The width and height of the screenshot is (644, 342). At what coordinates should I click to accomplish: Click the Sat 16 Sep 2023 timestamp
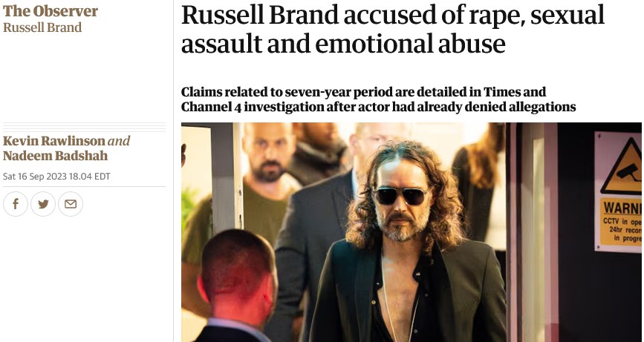[x=56, y=177]
